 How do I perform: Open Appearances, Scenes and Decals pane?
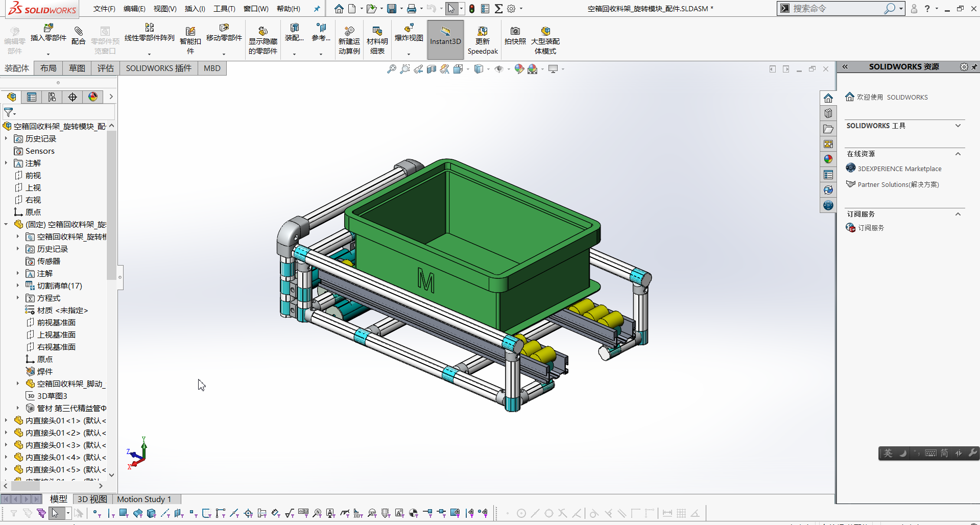pos(828,159)
